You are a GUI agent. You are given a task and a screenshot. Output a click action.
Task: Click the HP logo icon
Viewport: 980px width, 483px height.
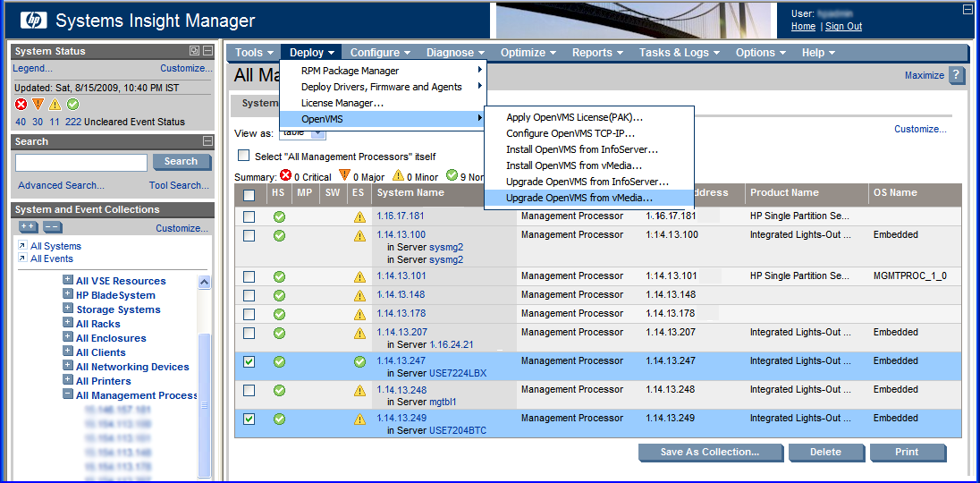[x=34, y=21]
